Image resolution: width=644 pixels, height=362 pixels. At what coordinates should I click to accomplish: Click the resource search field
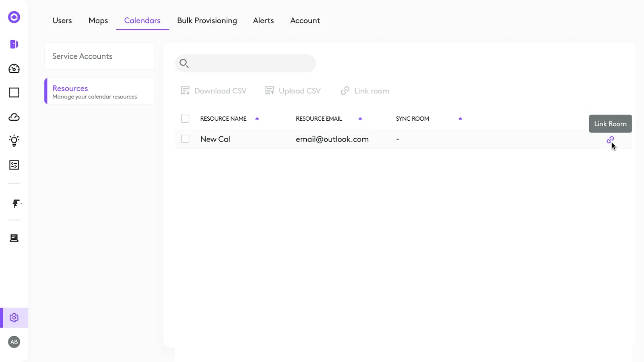coord(250,63)
